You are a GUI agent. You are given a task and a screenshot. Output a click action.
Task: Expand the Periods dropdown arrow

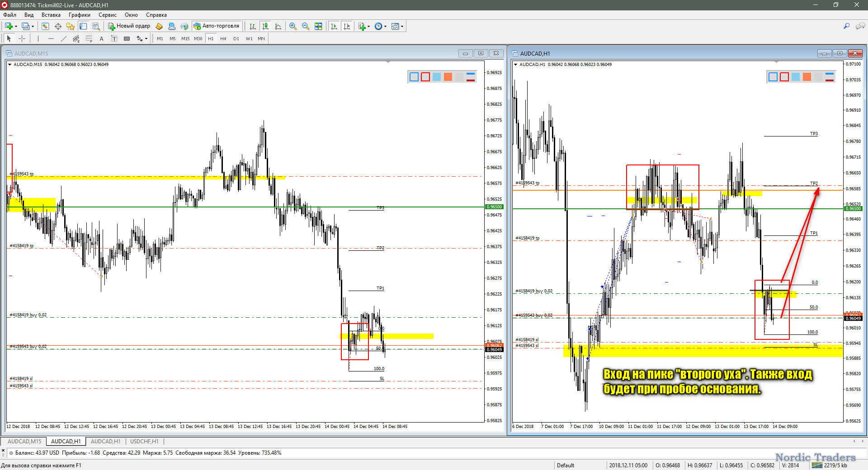pyautogui.click(x=385, y=26)
